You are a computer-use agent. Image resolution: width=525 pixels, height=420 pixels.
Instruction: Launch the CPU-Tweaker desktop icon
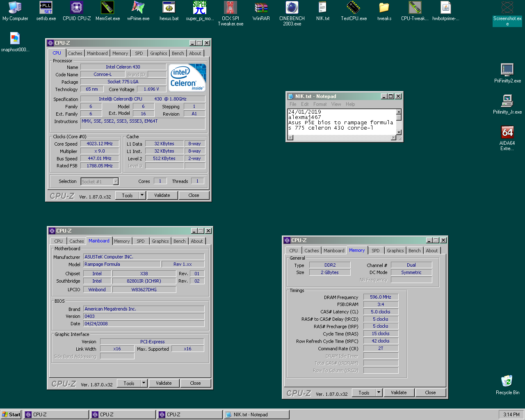point(415,11)
